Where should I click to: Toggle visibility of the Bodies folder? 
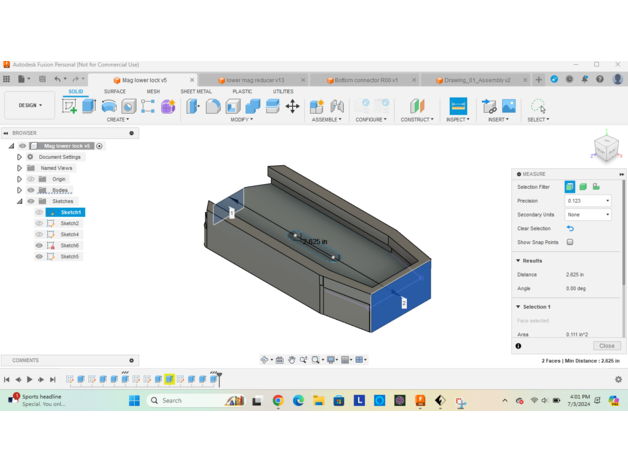tap(31, 190)
